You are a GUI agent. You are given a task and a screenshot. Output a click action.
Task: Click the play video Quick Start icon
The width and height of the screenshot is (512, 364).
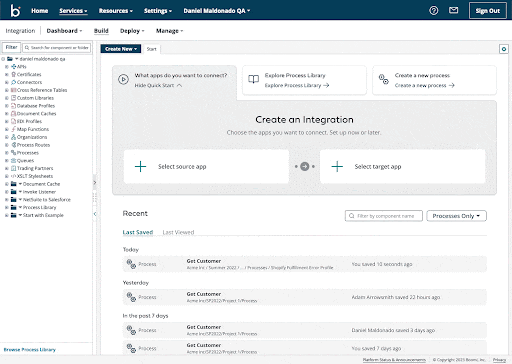pos(123,80)
